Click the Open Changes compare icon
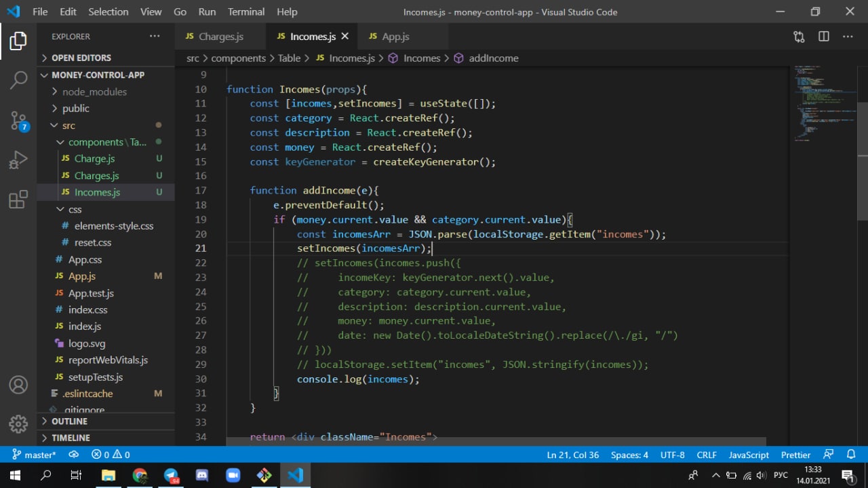Screen dimensions: 868x488 (799, 37)
